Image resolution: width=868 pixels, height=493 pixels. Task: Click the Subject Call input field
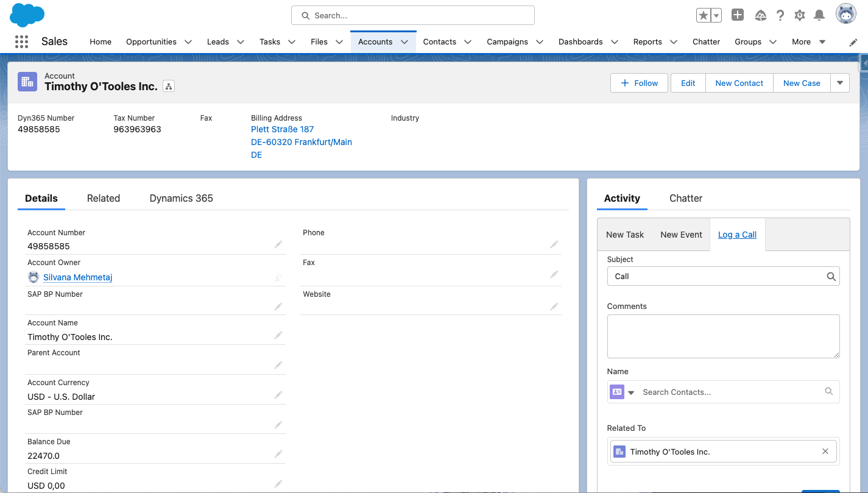pos(724,276)
